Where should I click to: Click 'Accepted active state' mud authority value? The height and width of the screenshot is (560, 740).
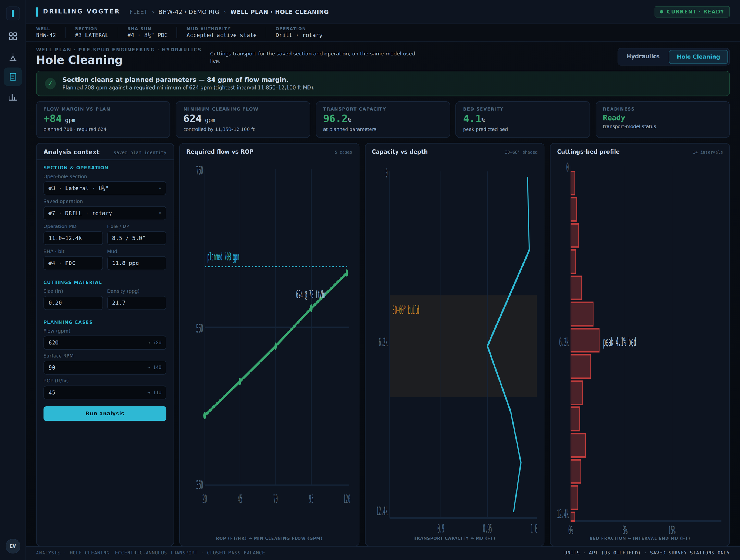click(x=222, y=35)
